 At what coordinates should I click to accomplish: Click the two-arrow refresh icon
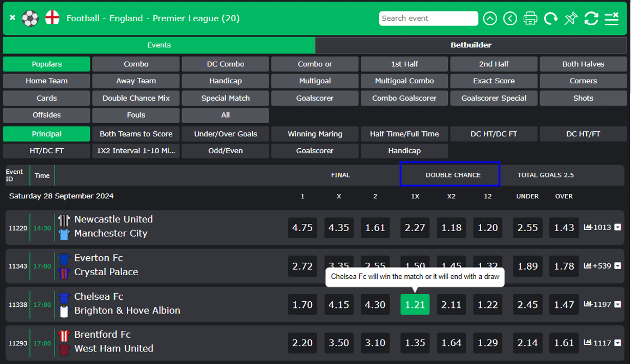click(591, 19)
